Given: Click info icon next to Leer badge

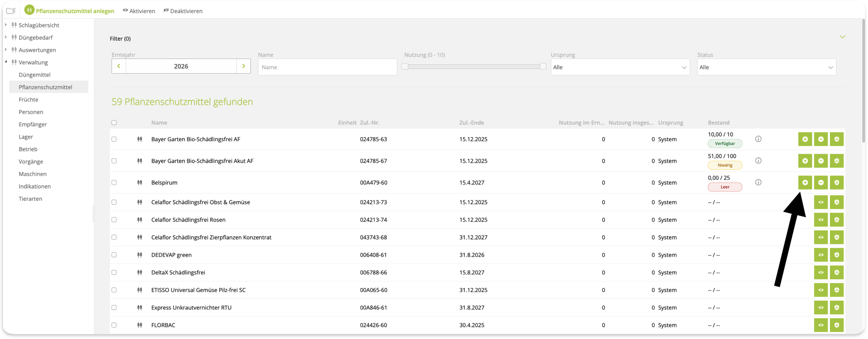Looking at the screenshot, I should [758, 182].
